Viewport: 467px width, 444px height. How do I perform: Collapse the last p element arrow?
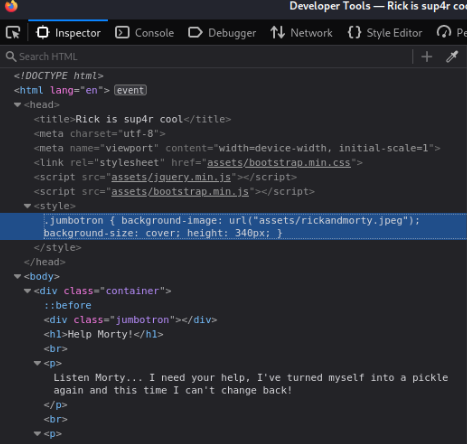37,434
